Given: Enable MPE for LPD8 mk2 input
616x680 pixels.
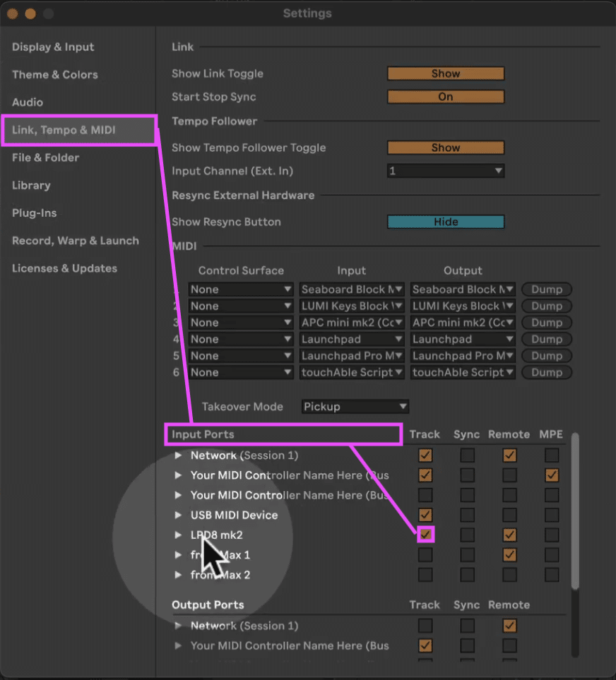Looking at the screenshot, I should 552,535.
